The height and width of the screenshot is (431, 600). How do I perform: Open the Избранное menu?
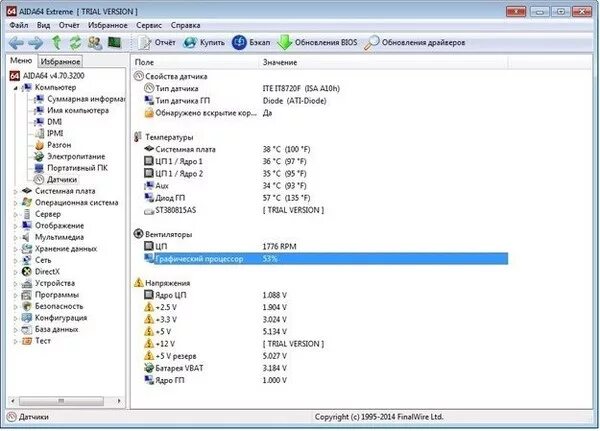point(108,25)
